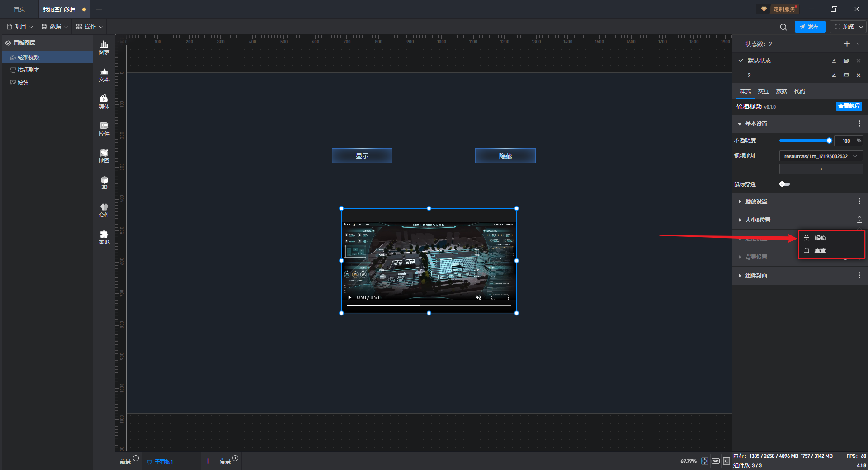
Task: Rename the 默认状态 state with edit icon
Action: [x=834, y=61]
